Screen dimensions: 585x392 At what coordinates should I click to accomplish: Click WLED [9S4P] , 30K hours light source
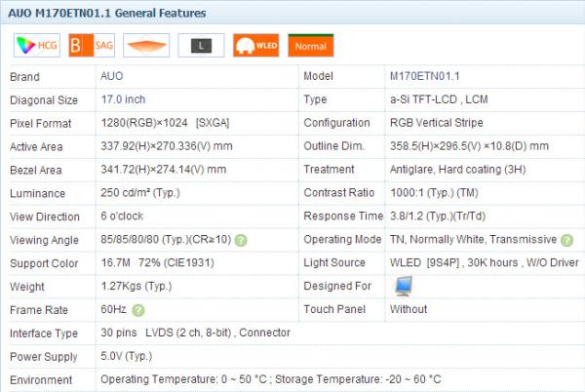pyautogui.click(x=485, y=263)
